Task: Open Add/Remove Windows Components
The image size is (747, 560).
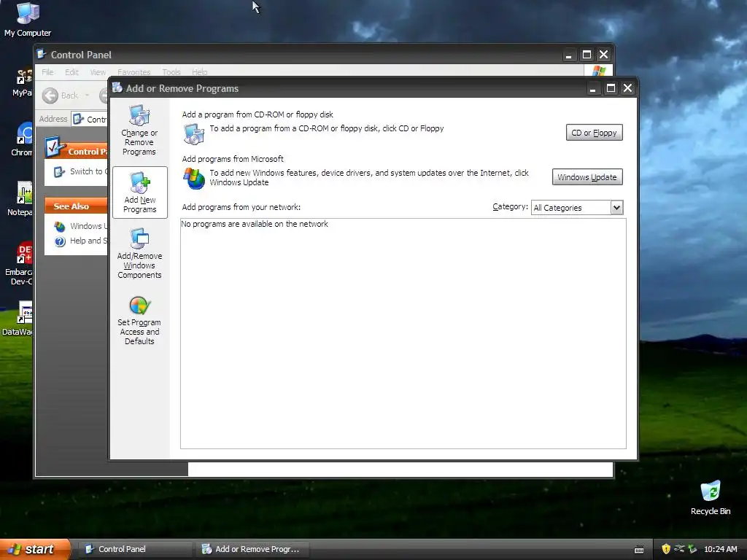Action: [x=139, y=254]
